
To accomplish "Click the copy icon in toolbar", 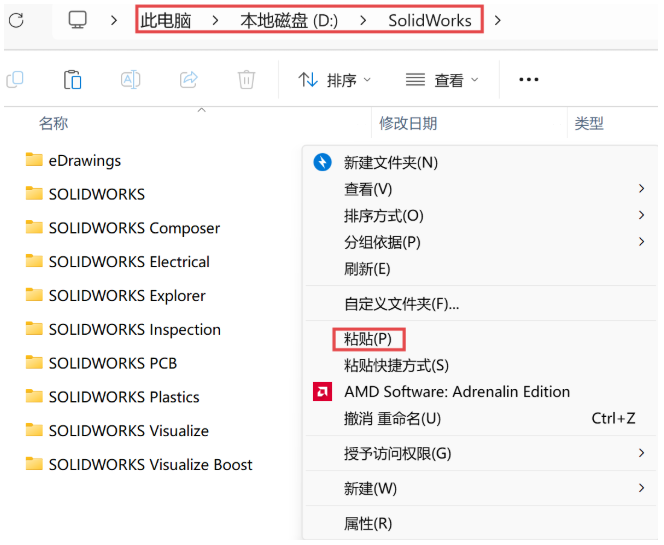I will click(15, 80).
